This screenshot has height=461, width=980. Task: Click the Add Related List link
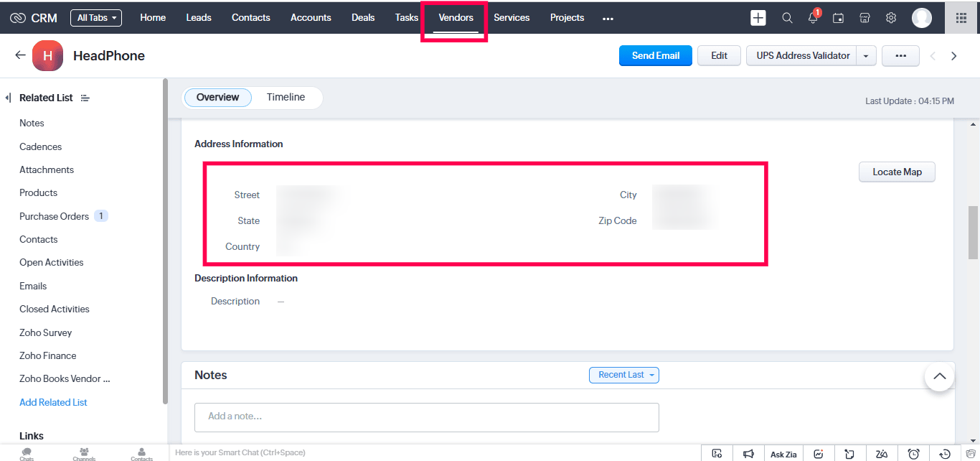53,402
